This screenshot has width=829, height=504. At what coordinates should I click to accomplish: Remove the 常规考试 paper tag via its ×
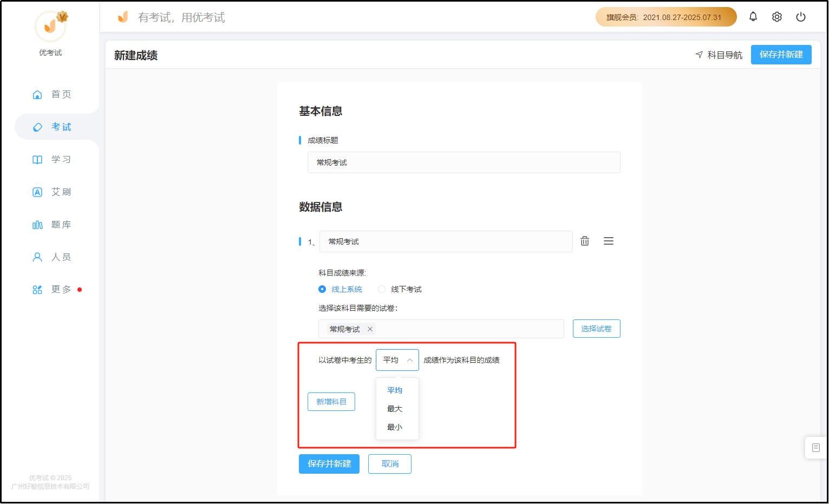coord(370,329)
